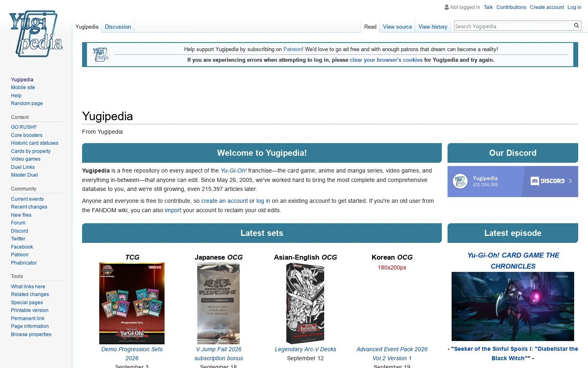Open Master Duel sidebar link
The width and height of the screenshot is (588, 368).
click(x=24, y=175)
